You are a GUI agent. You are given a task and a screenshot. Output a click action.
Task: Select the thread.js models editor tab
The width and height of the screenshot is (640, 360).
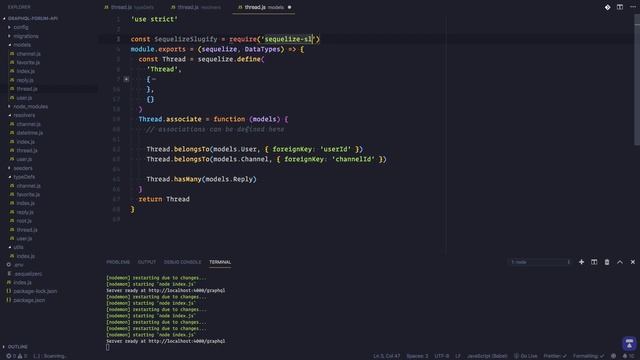(x=264, y=7)
